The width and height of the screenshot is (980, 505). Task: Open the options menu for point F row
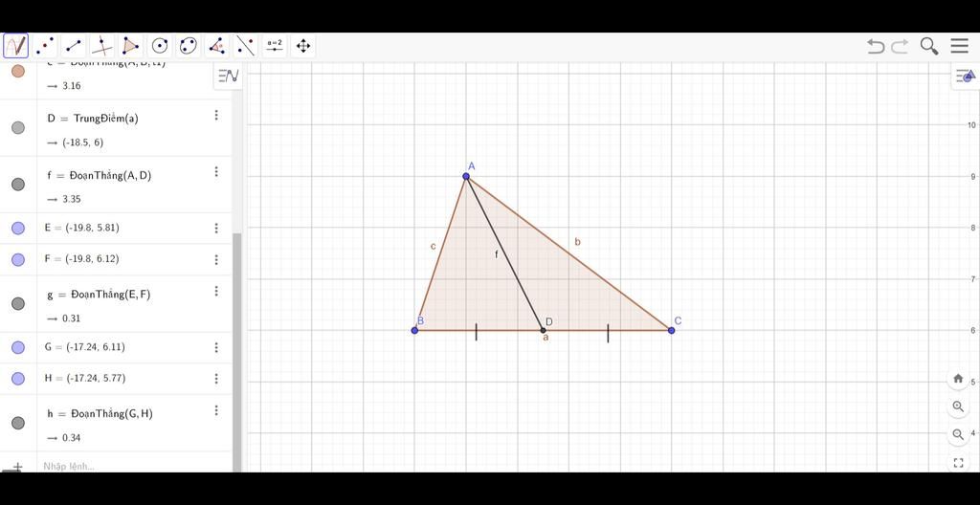pyautogui.click(x=216, y=259)
